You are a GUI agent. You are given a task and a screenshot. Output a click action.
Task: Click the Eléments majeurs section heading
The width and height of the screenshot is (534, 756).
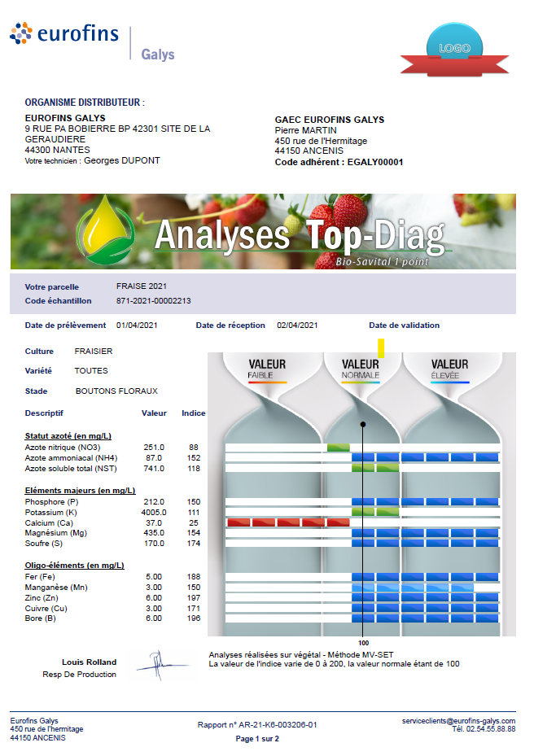[80, 491]
